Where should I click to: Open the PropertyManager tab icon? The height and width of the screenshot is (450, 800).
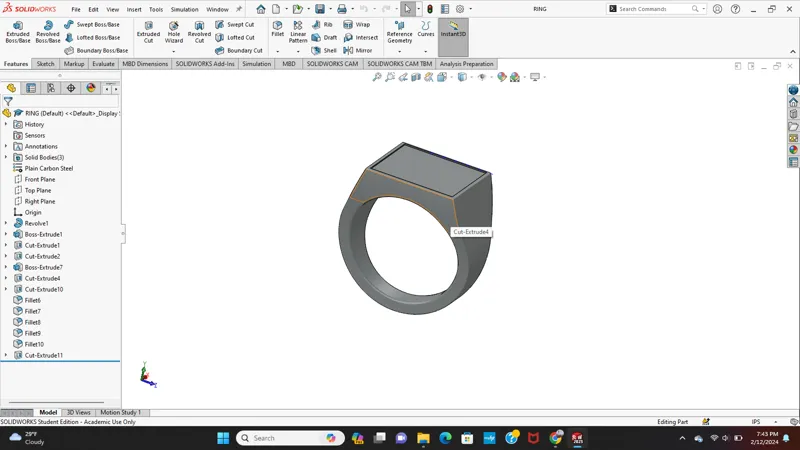tap(31, 88)
